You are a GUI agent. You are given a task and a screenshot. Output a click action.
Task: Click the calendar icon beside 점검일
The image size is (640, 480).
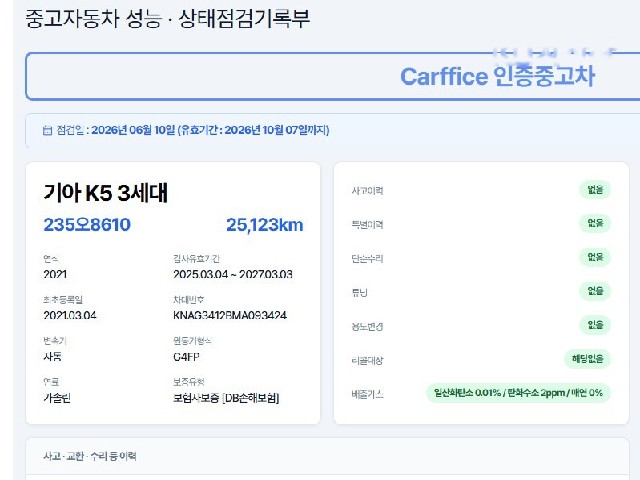tap(47, 131)
